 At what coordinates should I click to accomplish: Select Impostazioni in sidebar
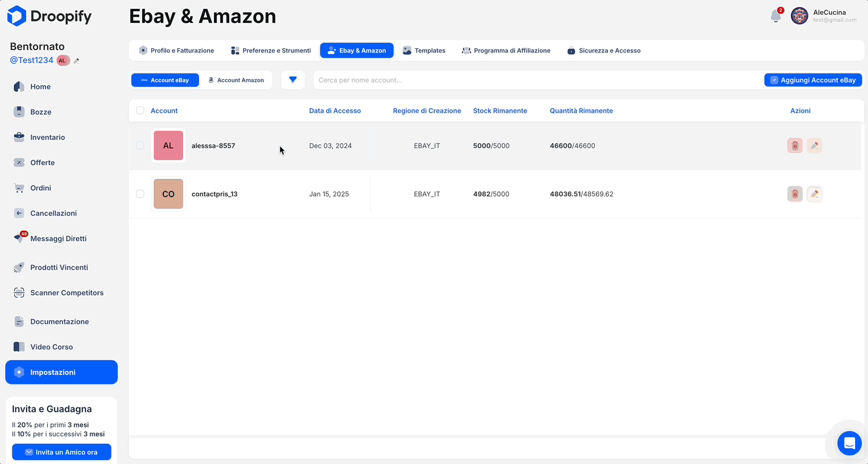[x=61, y=372]
